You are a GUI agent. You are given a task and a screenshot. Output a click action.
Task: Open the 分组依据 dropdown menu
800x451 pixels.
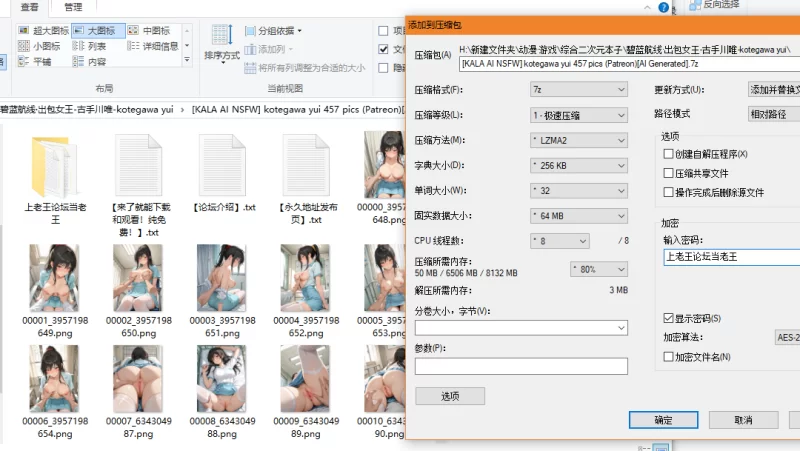[x=273, y=31]
